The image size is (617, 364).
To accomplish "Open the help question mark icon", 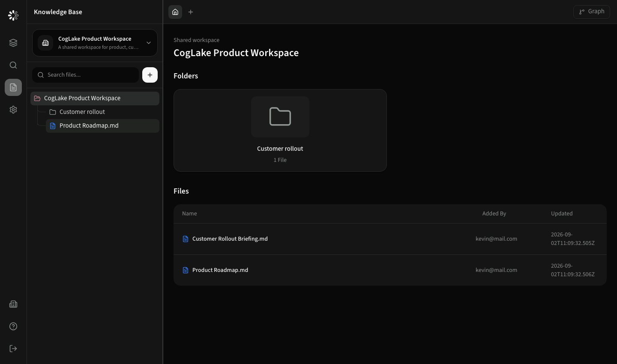I will click(x=13, y=326).
